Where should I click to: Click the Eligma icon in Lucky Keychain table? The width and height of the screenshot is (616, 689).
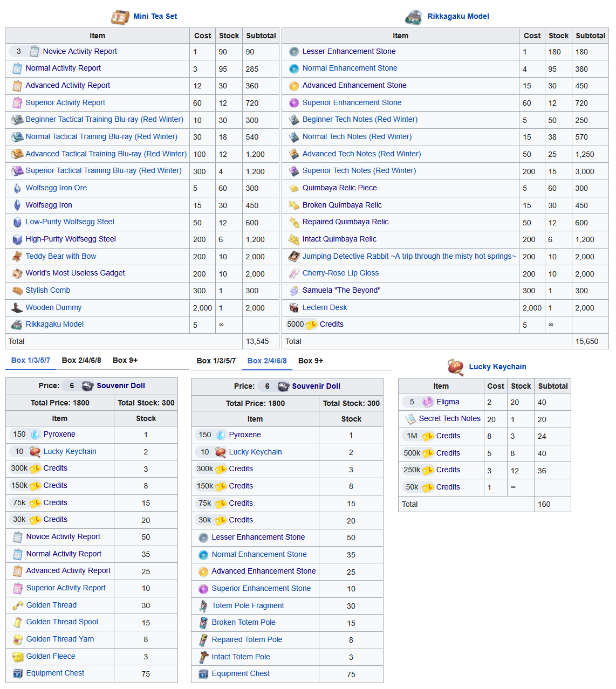[x=428, y=402]
